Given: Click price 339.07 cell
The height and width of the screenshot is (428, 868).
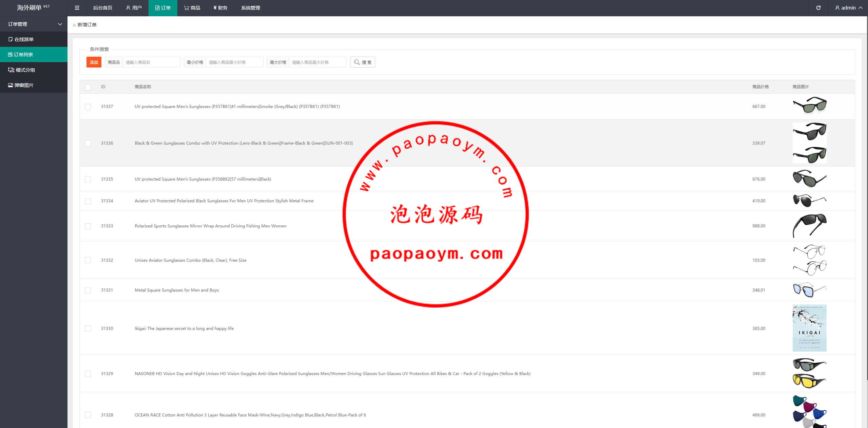Looking at the screenshot, I should point(759,143).
